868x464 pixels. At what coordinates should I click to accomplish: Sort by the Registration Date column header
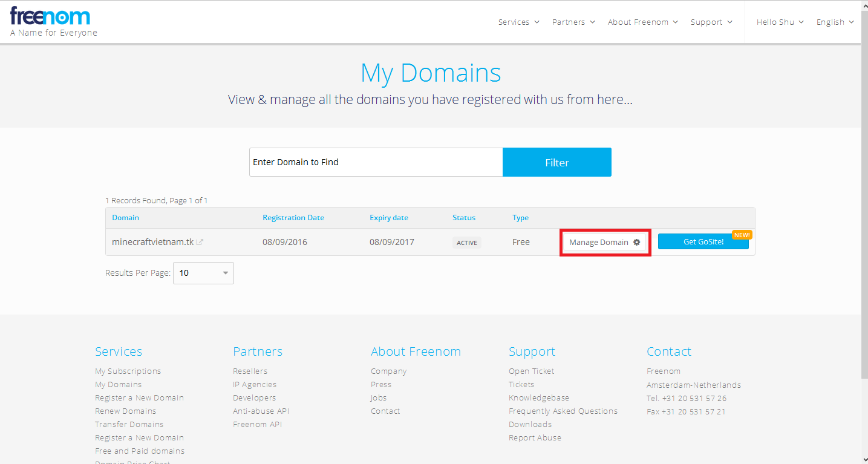click(293, 218)
